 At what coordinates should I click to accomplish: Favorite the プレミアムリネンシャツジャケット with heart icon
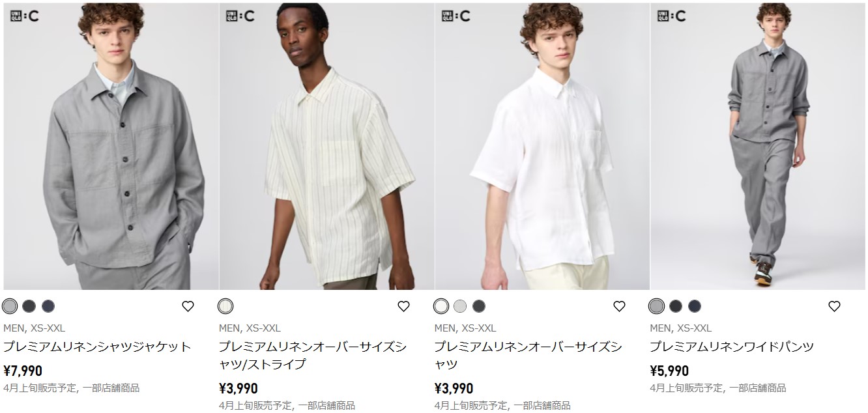pos(188,306)
